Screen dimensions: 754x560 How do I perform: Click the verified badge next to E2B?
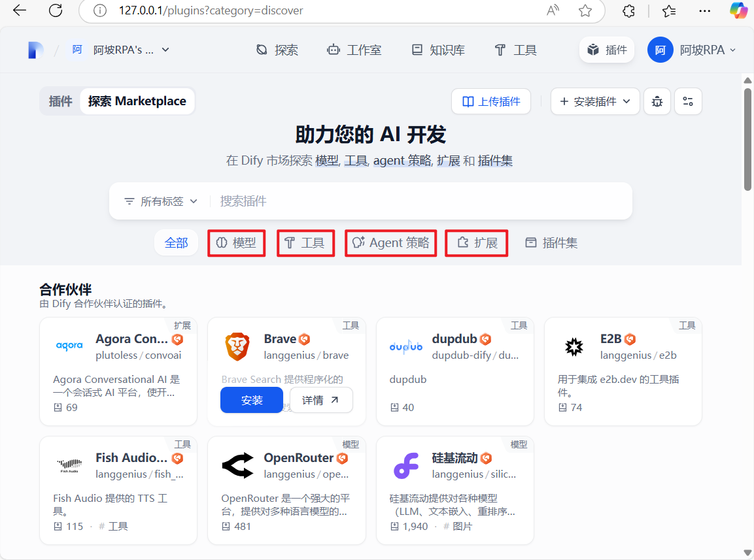tap(630, 339)
